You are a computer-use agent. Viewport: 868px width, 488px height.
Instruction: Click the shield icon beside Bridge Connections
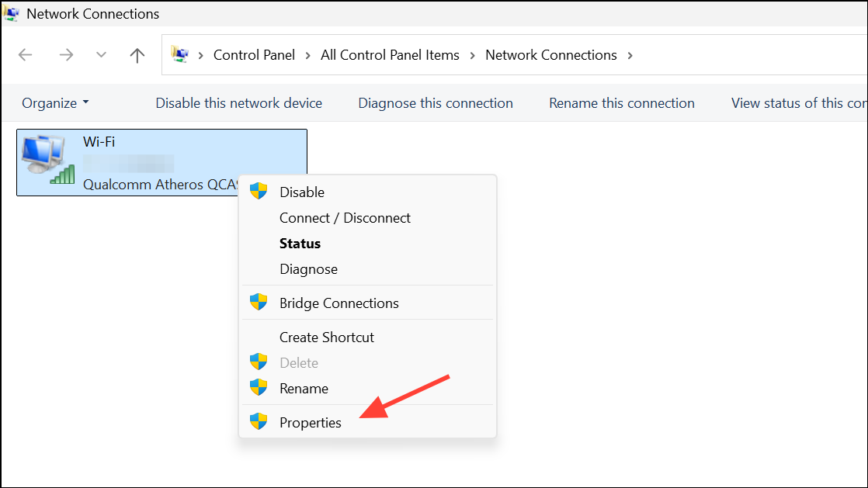click(259, 303)
